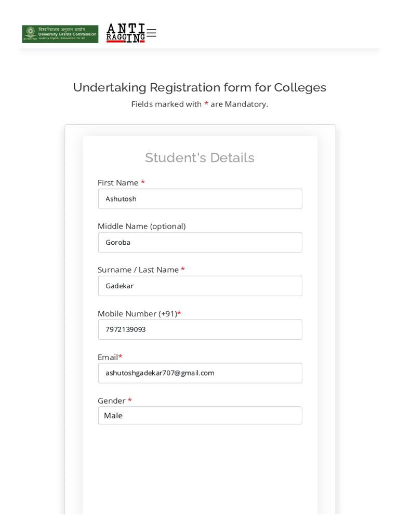399x532 pixels.
Task: Click the Undertaking Registration form title
Action: 199,87
